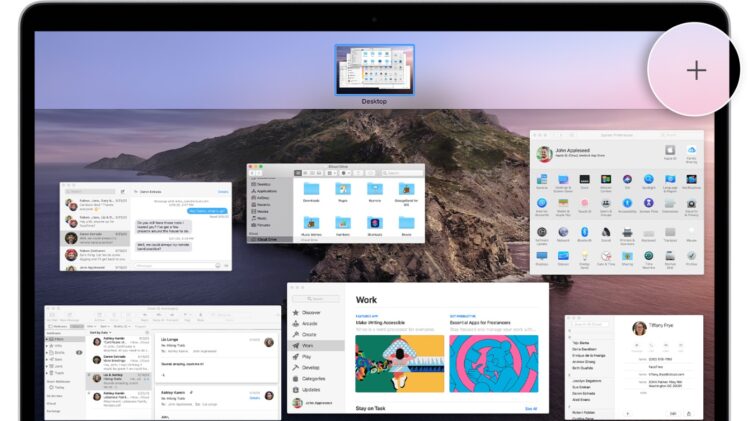Screen dimensions: 750x421
Task: Select Arcade in App Store sidebar
Action: click(x=311, y=323)
